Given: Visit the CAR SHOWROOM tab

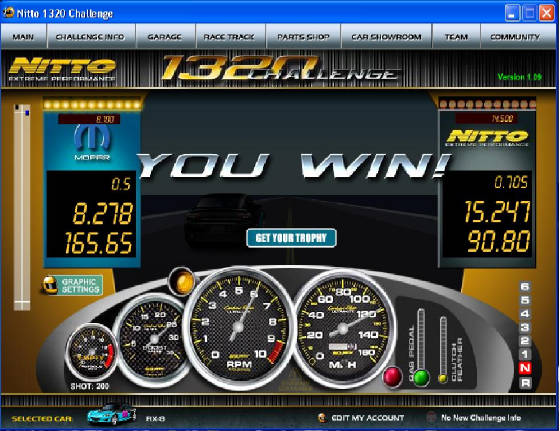Looking at the screenshot, I should (x=386, y=37).
